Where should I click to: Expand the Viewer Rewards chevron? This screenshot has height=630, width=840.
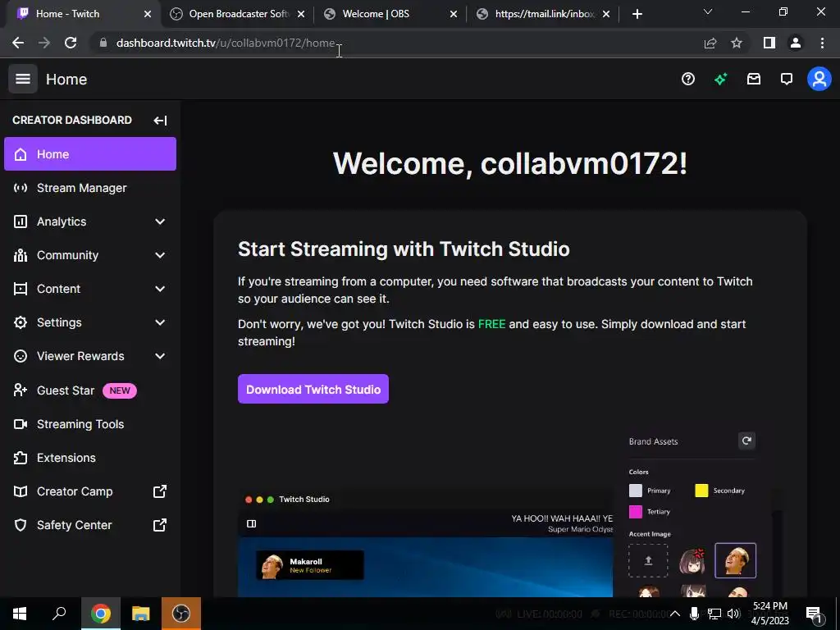[x=160, y=356]
